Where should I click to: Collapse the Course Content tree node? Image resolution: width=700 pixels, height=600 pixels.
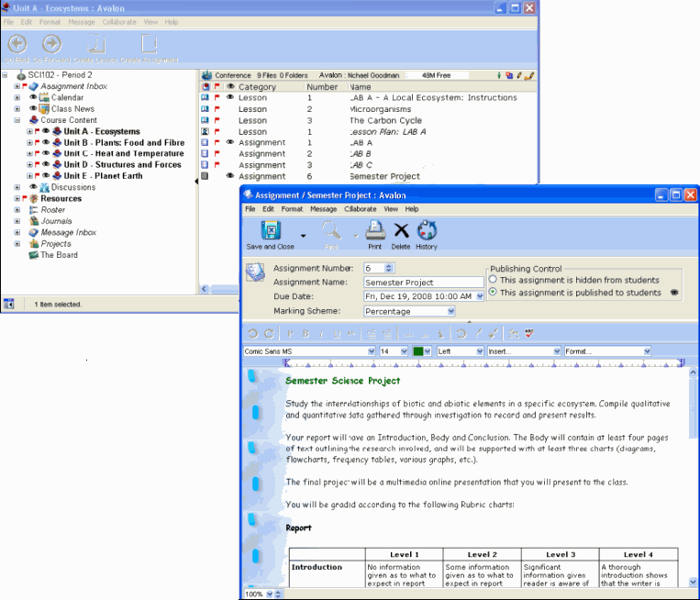click(17, 120)
